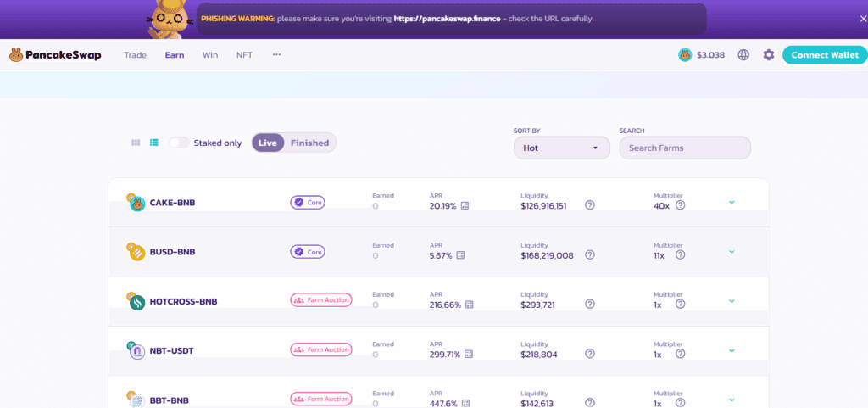Viewport: 868px width, 408px height.
Task: Toggle the Staked only switch
Action: pyautogui.click(x=179, y=143)
